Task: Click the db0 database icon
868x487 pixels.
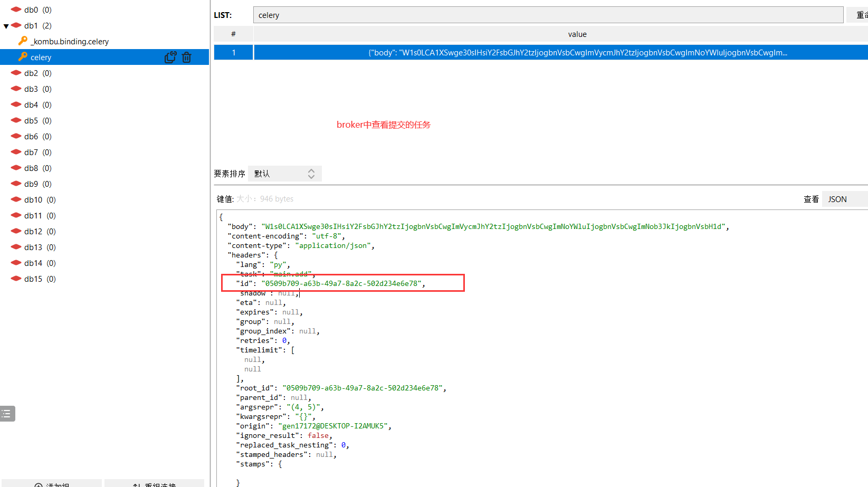Action: (x=16, y=9)
